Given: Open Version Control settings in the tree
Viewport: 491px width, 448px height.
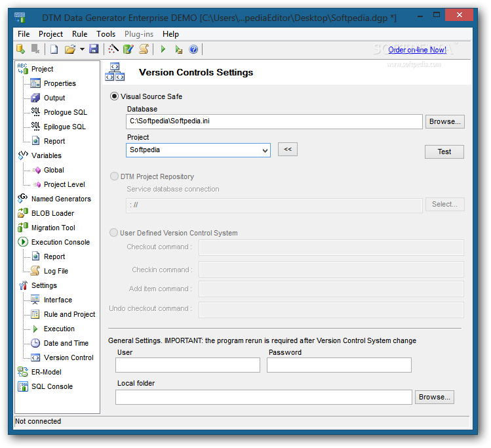Looking at the screenshot, I should [69, 357].
